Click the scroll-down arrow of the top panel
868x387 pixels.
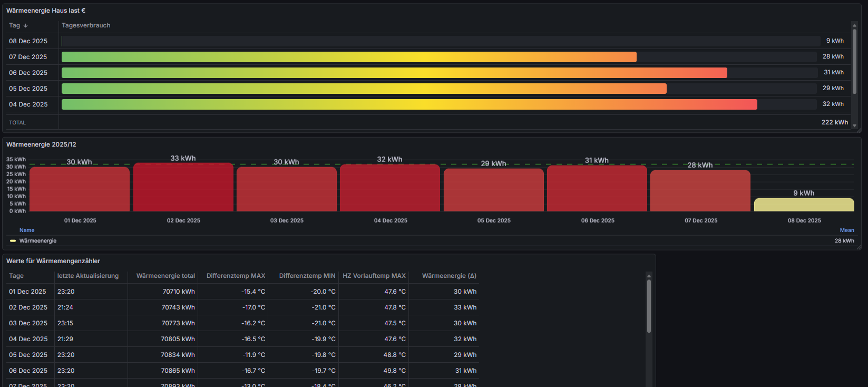(x=854, y=126)
